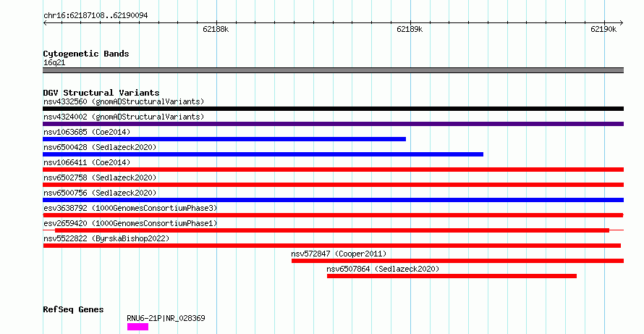Open the nsv4324002 (gnomADStructuralVariants) label
The height and width of the screenshot is (334, 644).
click(124, 117)
